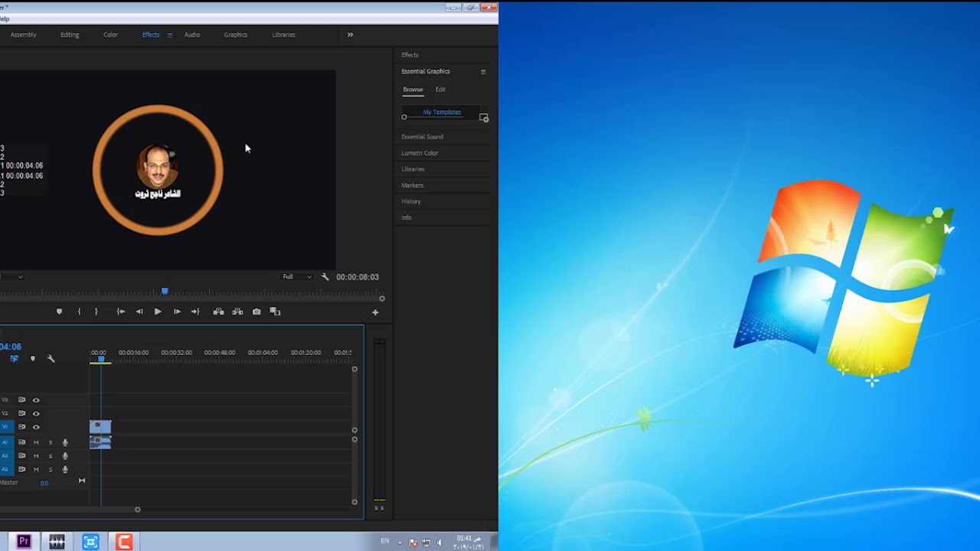Click the Master track collapse icon
The width and height of the screenshot is (980, 551).
[82, 481]
